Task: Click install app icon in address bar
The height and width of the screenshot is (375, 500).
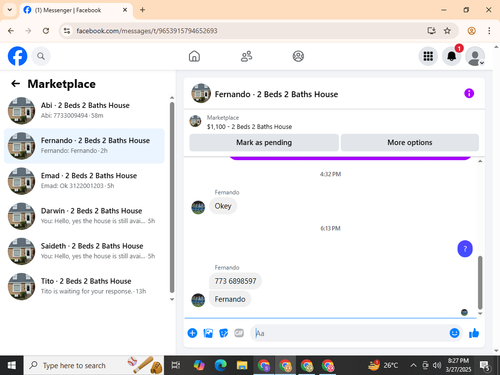Action: (432, 31)
